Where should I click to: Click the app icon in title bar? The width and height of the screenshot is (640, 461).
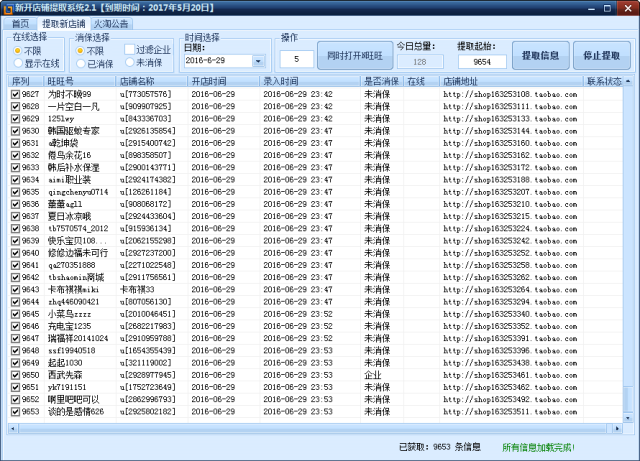coord(8,8)
